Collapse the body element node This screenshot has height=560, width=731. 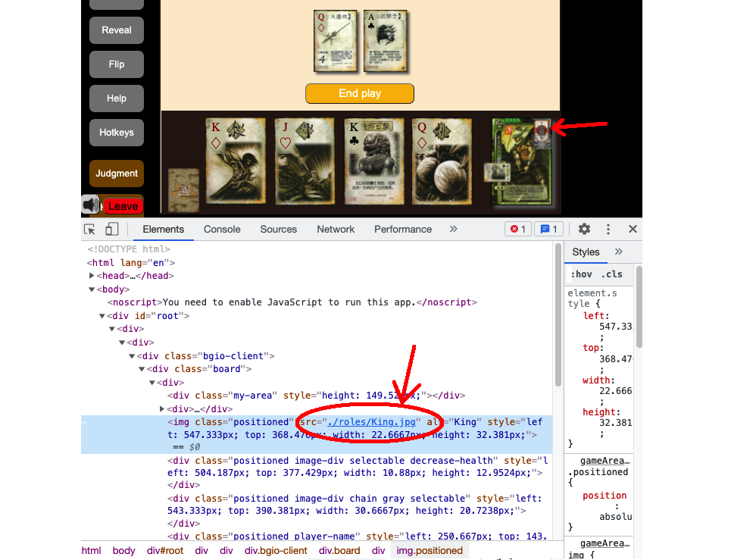coord(92,289)
